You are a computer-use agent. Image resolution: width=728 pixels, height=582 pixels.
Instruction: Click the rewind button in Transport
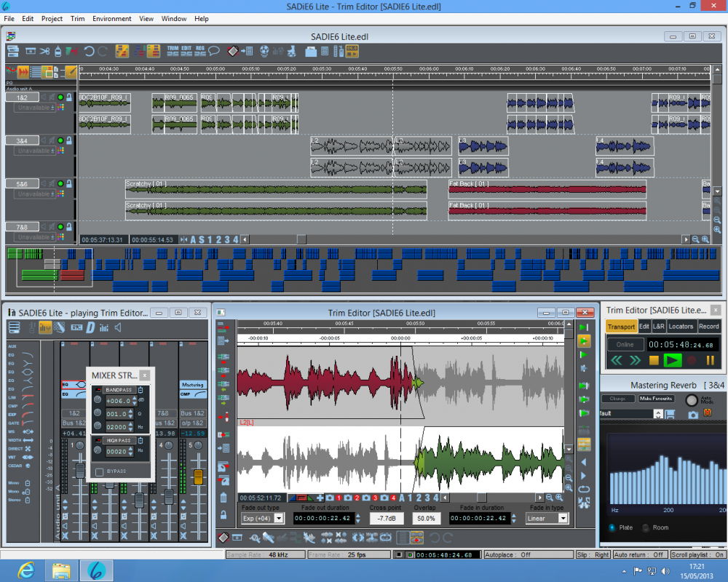click(x=617, y=360)
